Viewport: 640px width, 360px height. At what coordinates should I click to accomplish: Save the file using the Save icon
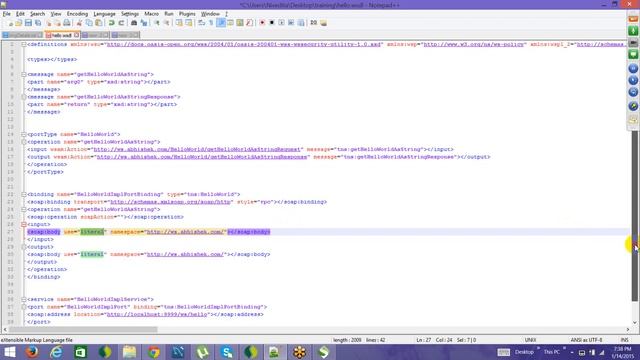28,23
